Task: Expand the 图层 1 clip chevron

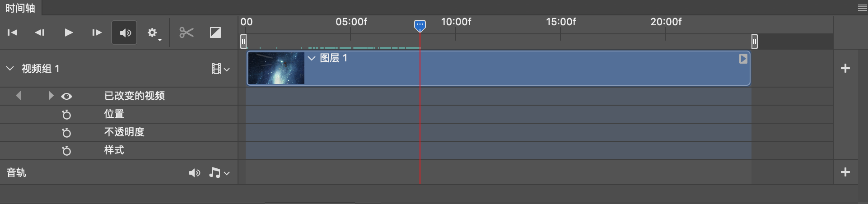Action: tap(311, 58)
